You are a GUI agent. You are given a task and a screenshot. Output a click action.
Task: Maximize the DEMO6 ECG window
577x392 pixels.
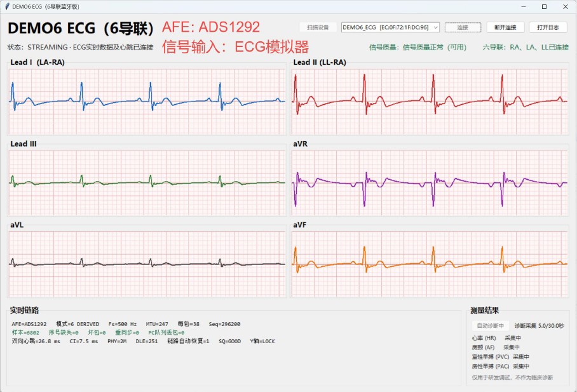pyautogui.click(x=544, y=6)
